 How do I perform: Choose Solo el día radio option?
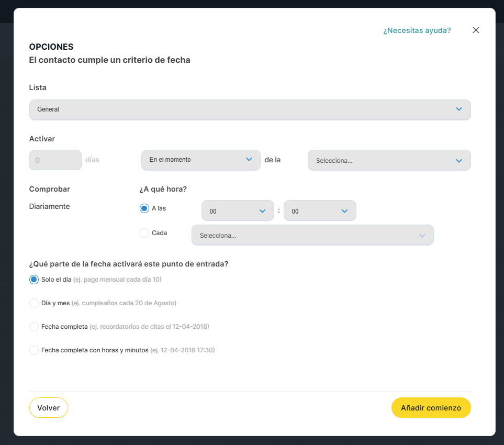[x=34, y=280]
